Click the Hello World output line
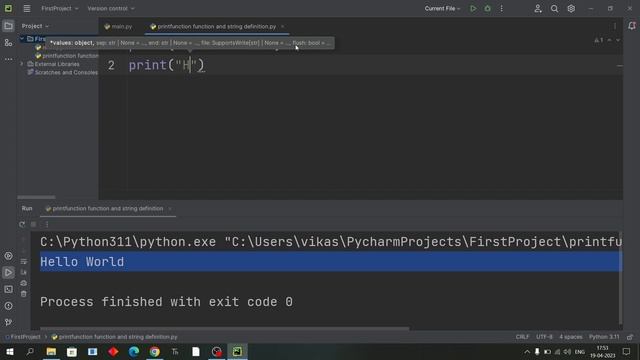 [82, 262]
